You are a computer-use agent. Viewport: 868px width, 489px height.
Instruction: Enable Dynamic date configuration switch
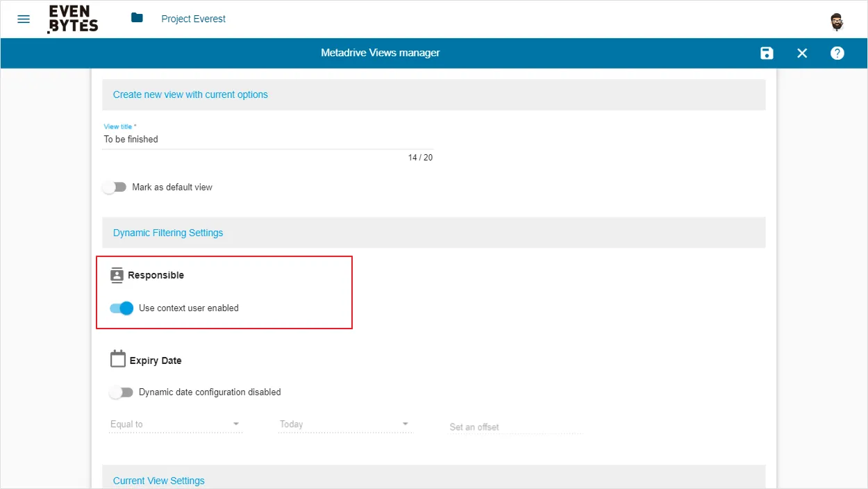pyautogui.click(x=121, y=392)
